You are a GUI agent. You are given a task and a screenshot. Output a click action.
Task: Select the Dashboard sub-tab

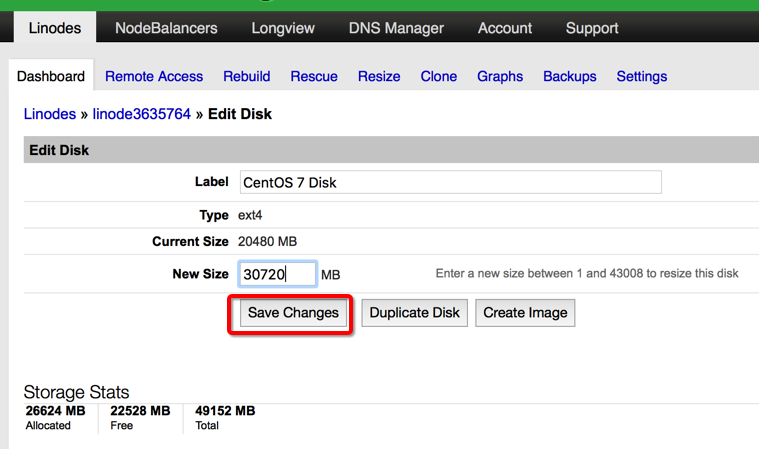click(51, 76)
